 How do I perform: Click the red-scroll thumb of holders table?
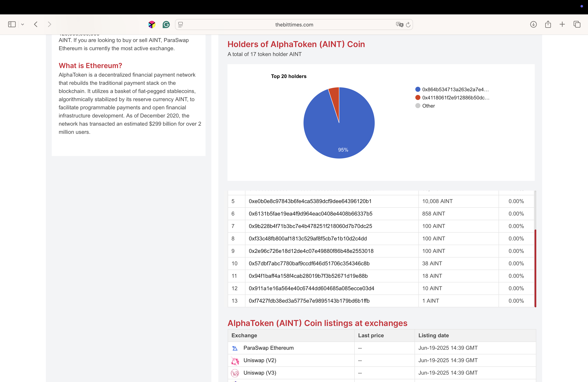[x=535, y=268]
